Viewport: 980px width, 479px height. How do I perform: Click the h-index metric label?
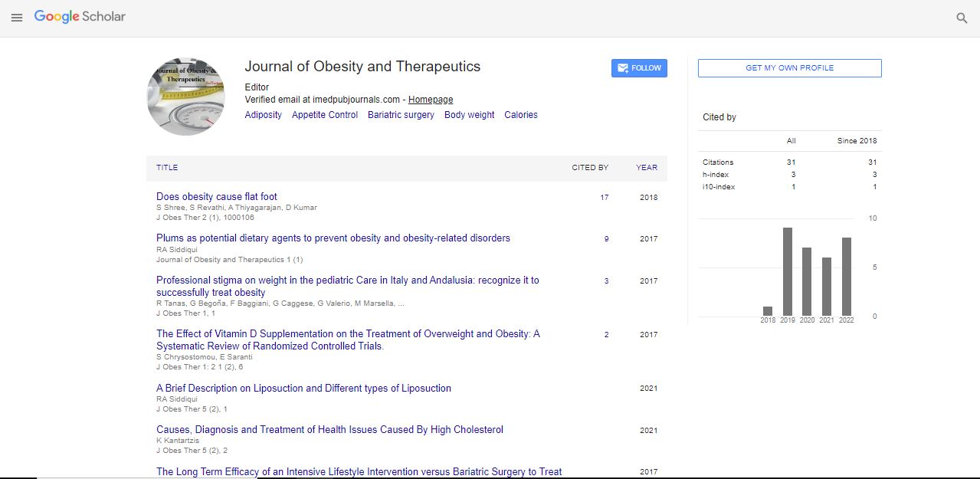pyautogui.click(x=716, y=175)
